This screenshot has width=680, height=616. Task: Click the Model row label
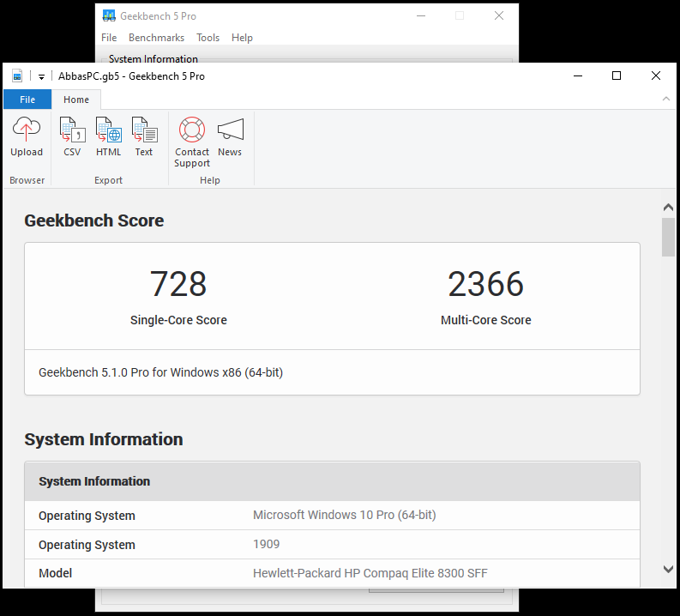[x=56, y=573]
